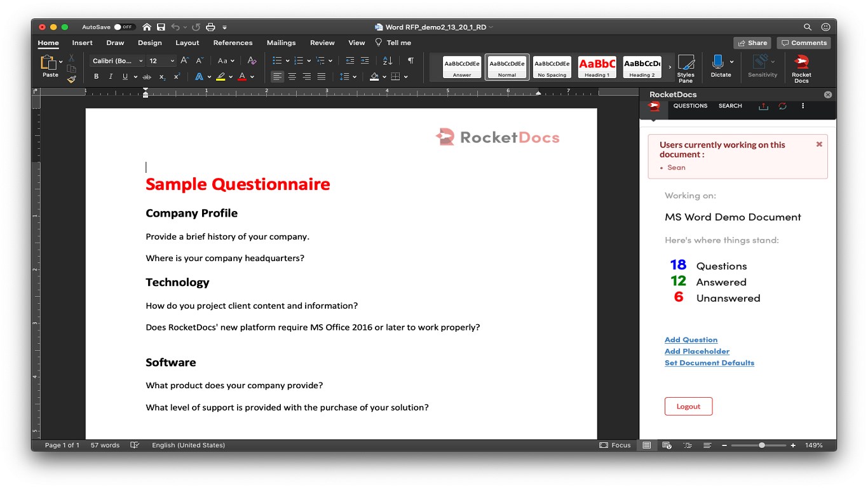Switch to QUESTIONS tab in RocketDocs

[690, 106]
